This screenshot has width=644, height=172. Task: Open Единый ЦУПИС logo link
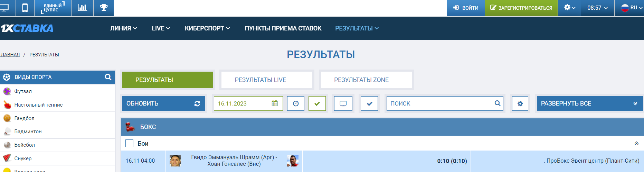53,8
